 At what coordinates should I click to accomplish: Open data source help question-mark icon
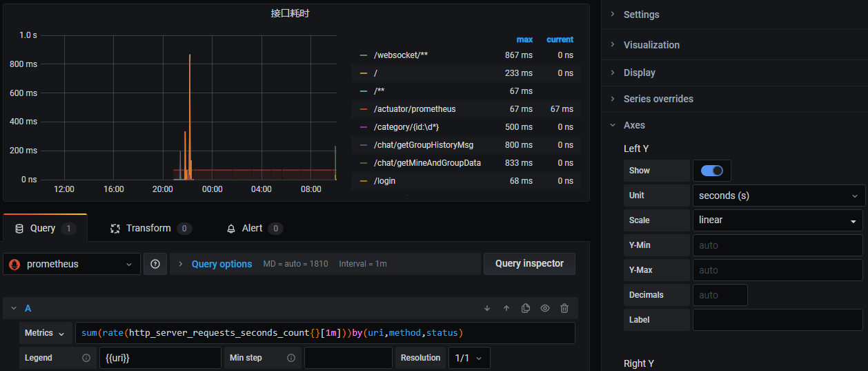pyautogui.click(x=155, y=264)
